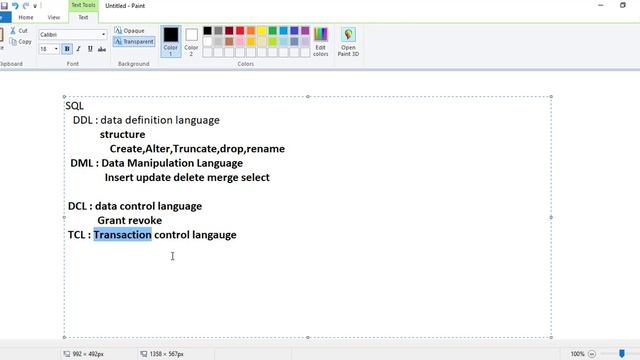640x360 pixels.
Task: Click text 'DML : Data Manipulation Language'
Action: (x=156, y=163)
